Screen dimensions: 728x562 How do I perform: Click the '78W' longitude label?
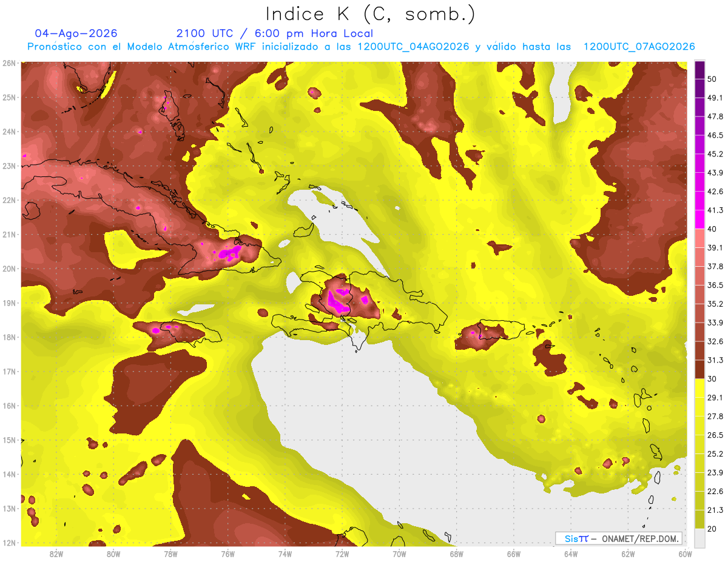click(x=170, y=553)
